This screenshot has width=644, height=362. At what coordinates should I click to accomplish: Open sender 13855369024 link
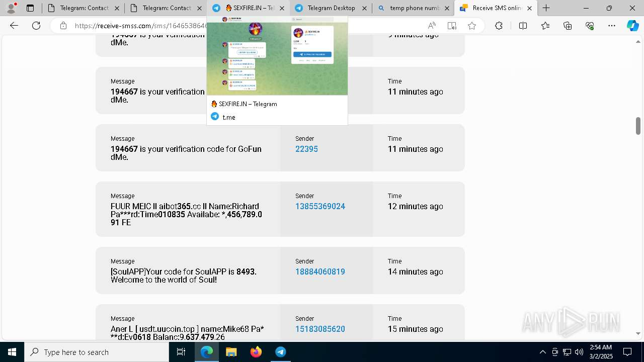click(320, 206)
